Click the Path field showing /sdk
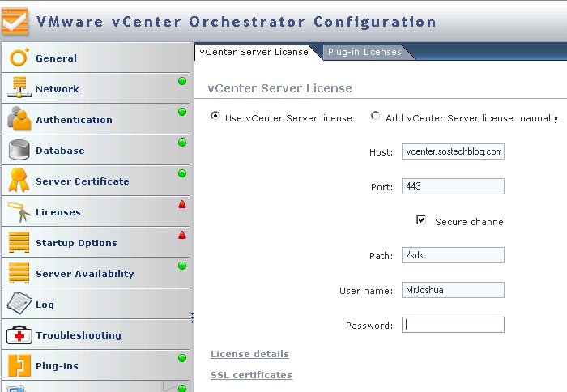The height and width of the screenshot is (392, 567). (453, 255)
